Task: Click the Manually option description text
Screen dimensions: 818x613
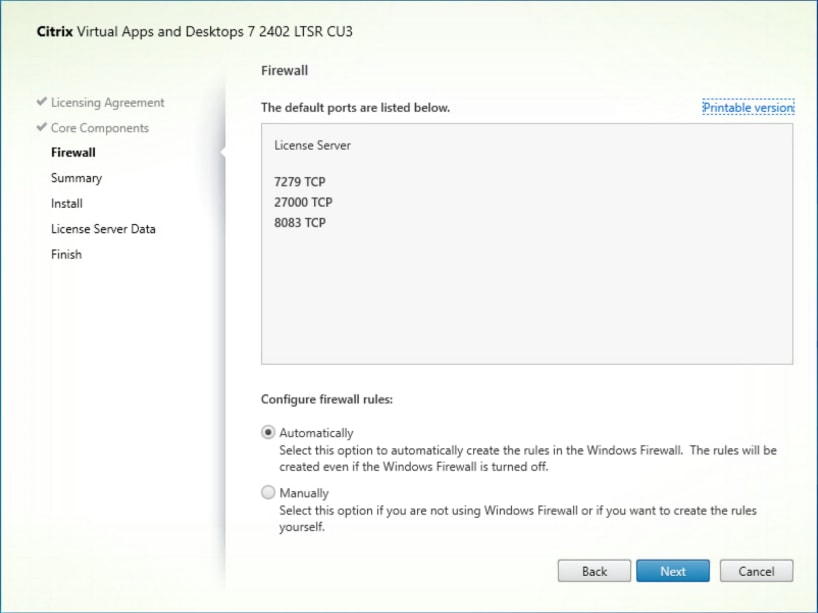Action: pos(518,519)
